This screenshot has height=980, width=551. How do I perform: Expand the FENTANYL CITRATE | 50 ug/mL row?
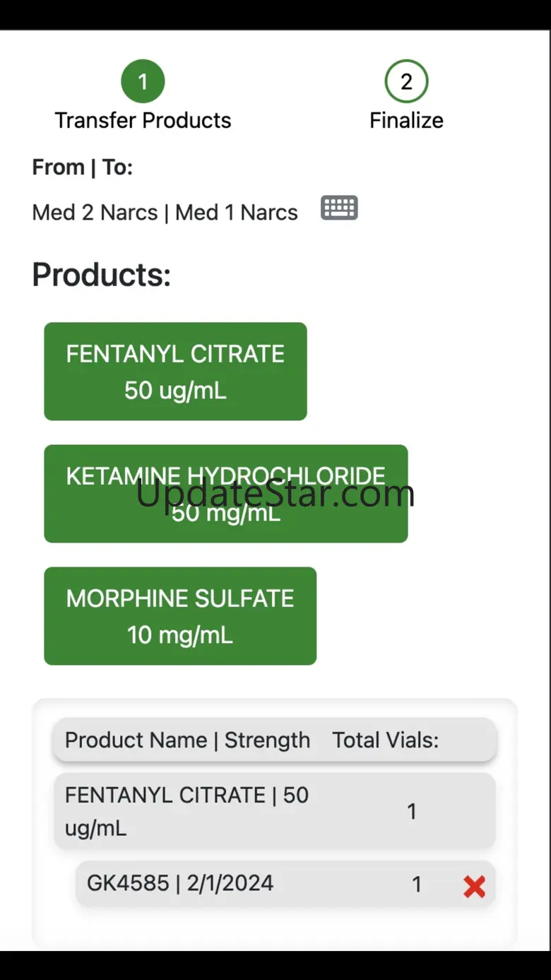[x=186, y=811]
